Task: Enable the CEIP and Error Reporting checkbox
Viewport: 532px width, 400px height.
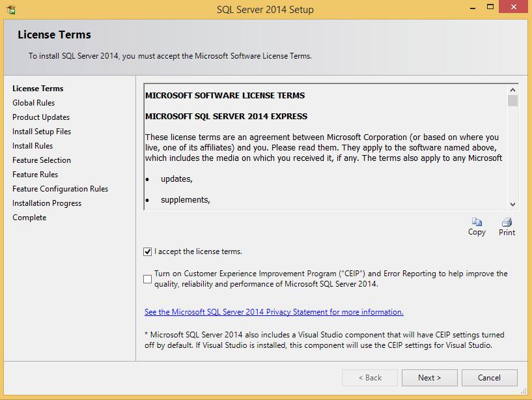Action: pos(148,279)
